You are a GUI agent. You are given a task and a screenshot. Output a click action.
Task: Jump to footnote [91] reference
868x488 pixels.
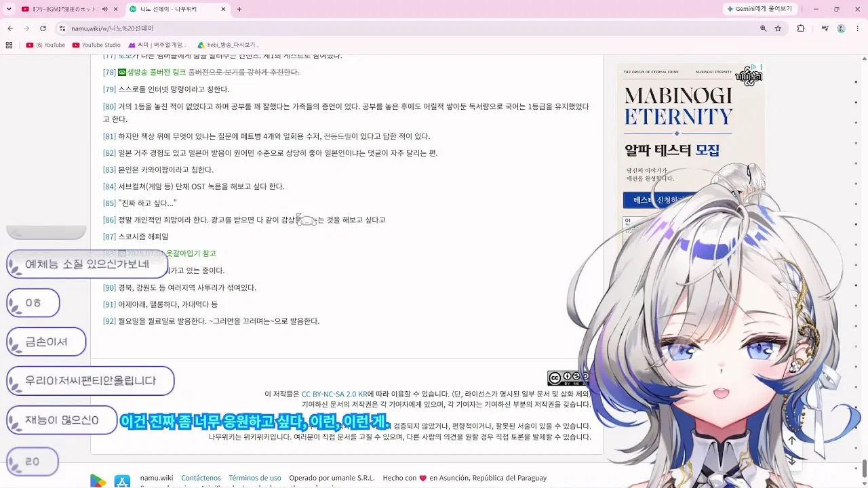(109, 304)
